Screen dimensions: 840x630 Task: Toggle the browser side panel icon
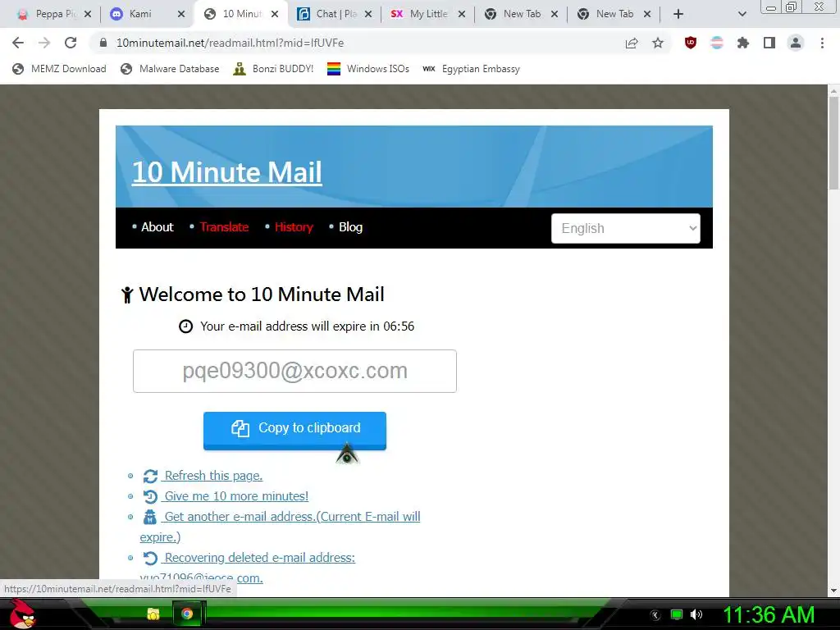pyautogui.click(x=769, y=43)
